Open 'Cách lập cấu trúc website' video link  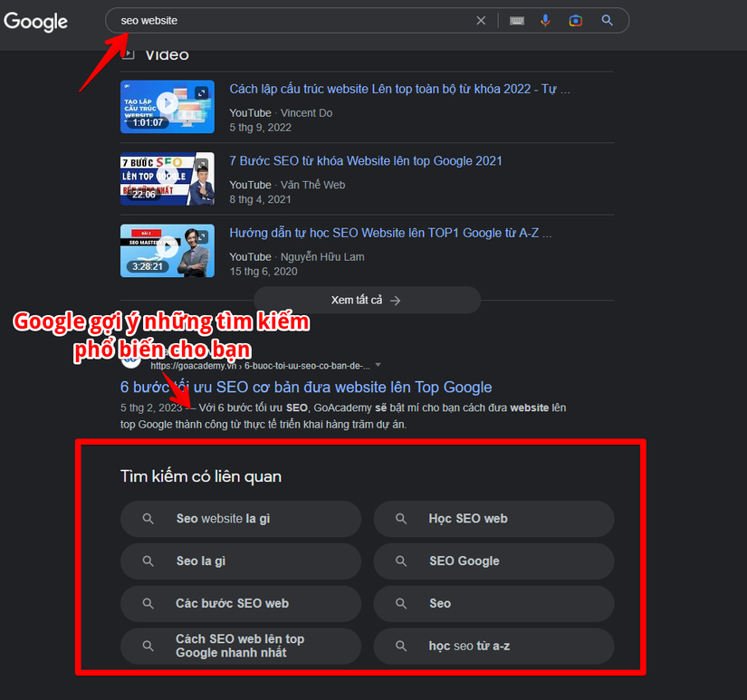399,89
